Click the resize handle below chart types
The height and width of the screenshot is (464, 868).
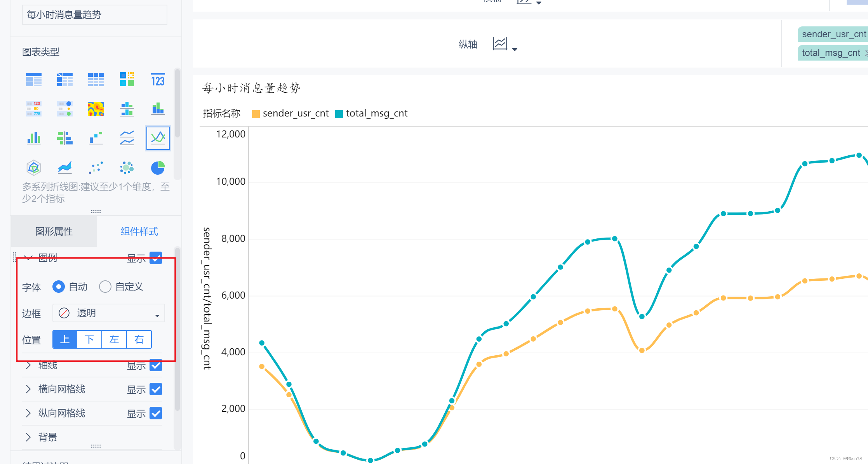pos(96,212)
